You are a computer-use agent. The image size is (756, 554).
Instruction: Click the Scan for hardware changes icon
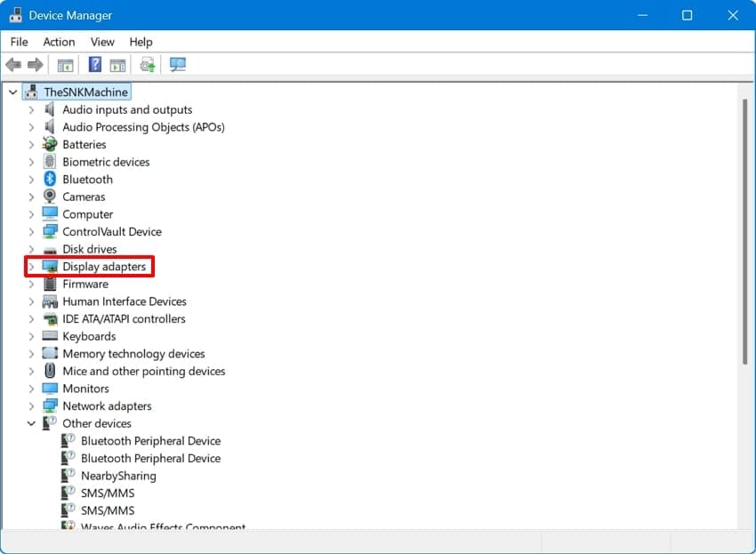(177, 64)
